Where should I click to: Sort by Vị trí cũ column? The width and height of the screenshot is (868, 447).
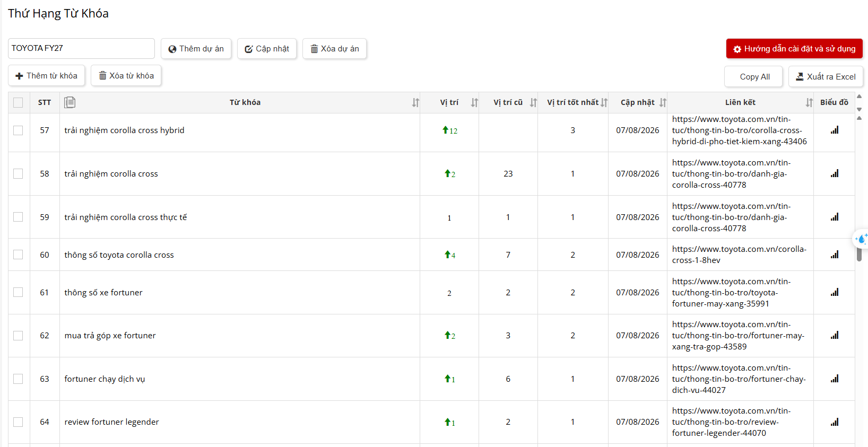[x=533, y=102]
